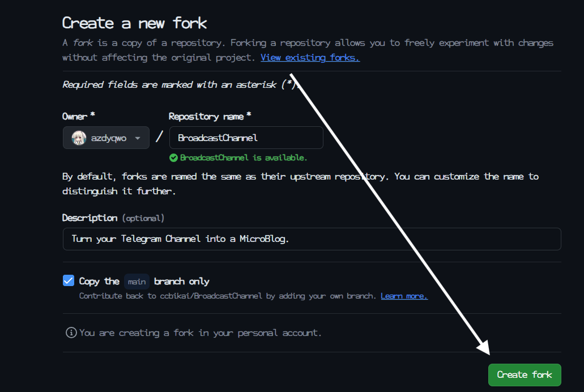This screenshot has height=392, width=584.
Task: Click the caret arrow in the Owner selector
Action: point(138,138)
